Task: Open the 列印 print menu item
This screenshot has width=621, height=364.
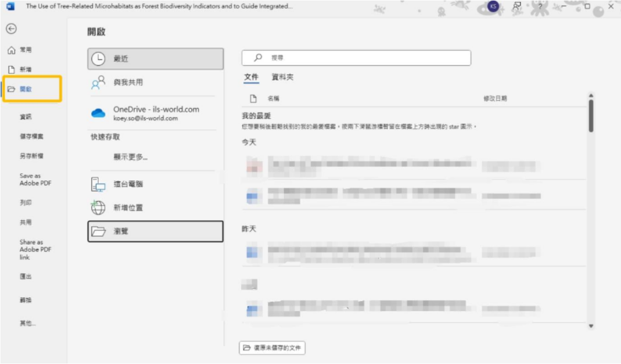Action: click(26, 203)
